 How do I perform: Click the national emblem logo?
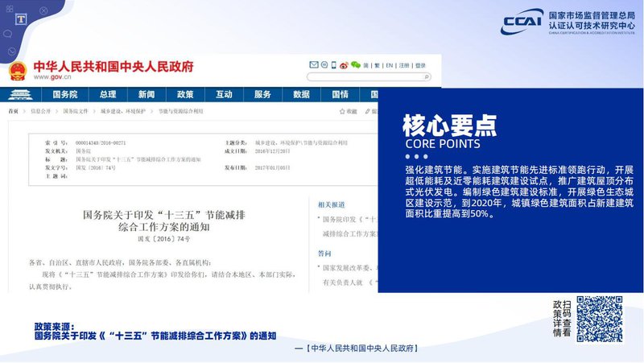point(18,71)
